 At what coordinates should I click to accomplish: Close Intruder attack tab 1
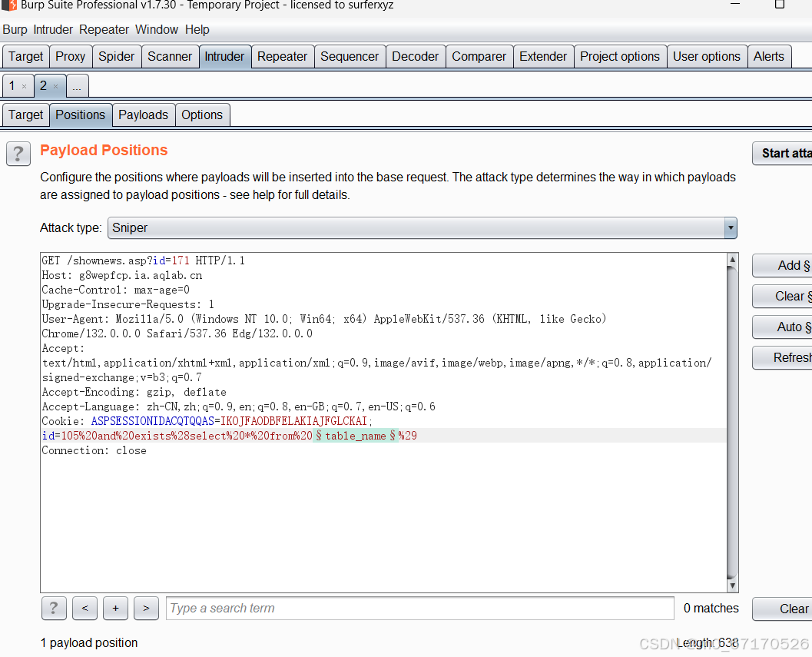[25, 87]
